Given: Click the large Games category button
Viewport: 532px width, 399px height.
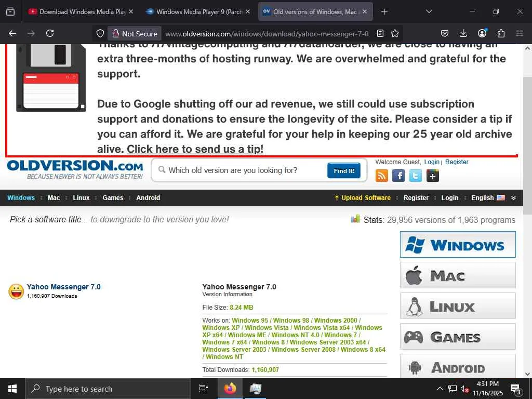Looking at the screenshot, I should pyautogui.click(x=458, y=337).
